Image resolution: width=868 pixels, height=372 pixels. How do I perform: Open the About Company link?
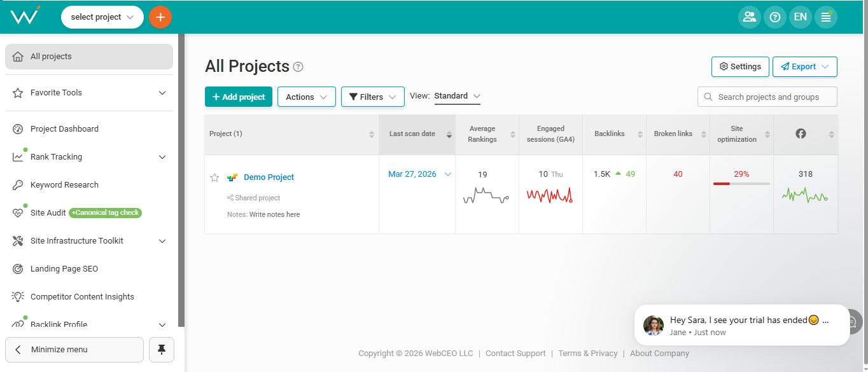(x=659, y=354)
